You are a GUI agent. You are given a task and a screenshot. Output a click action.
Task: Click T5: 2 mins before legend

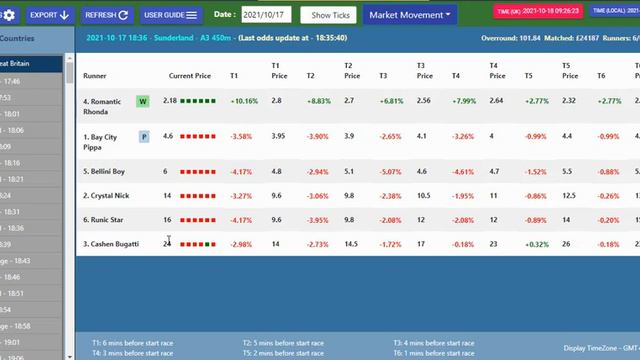pyautogui.click(x=283, y=353)
